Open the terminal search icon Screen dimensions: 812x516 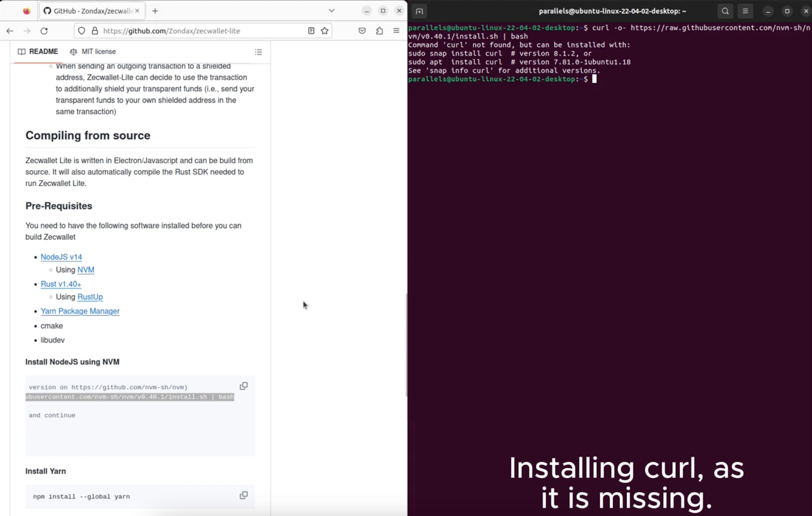[x=725, y=11]
